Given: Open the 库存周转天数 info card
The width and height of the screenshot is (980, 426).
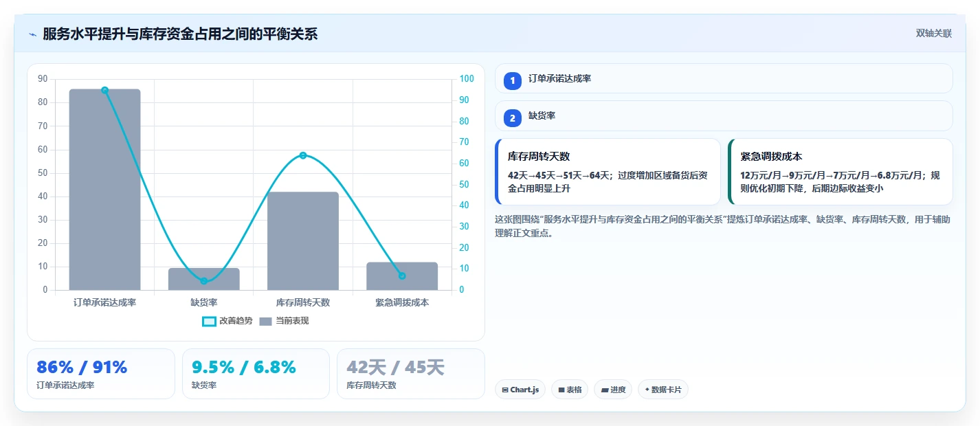Looking at the screenshot, I should point(608,172).
